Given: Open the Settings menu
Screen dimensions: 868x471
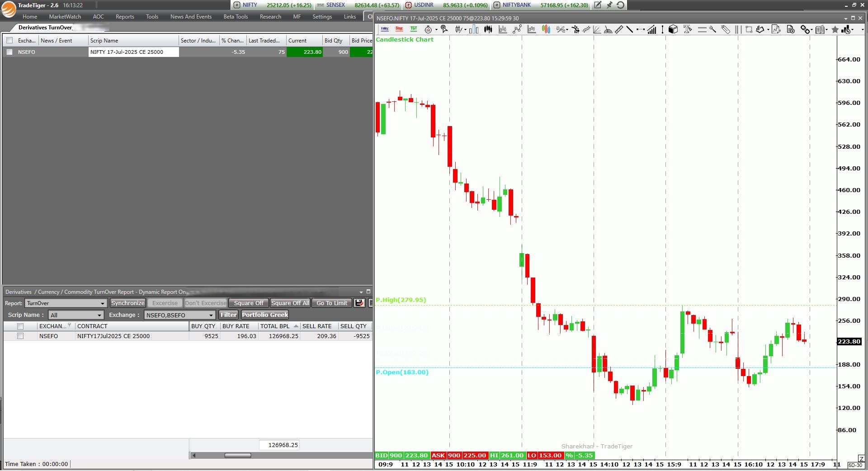Looking at the screenshot, I should coord(322,17).
